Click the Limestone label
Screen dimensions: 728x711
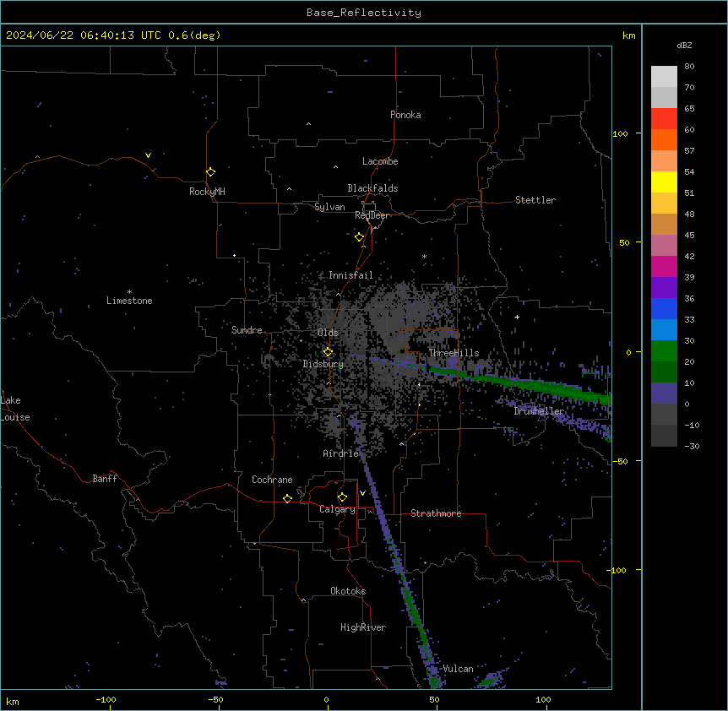click(129, 301)
